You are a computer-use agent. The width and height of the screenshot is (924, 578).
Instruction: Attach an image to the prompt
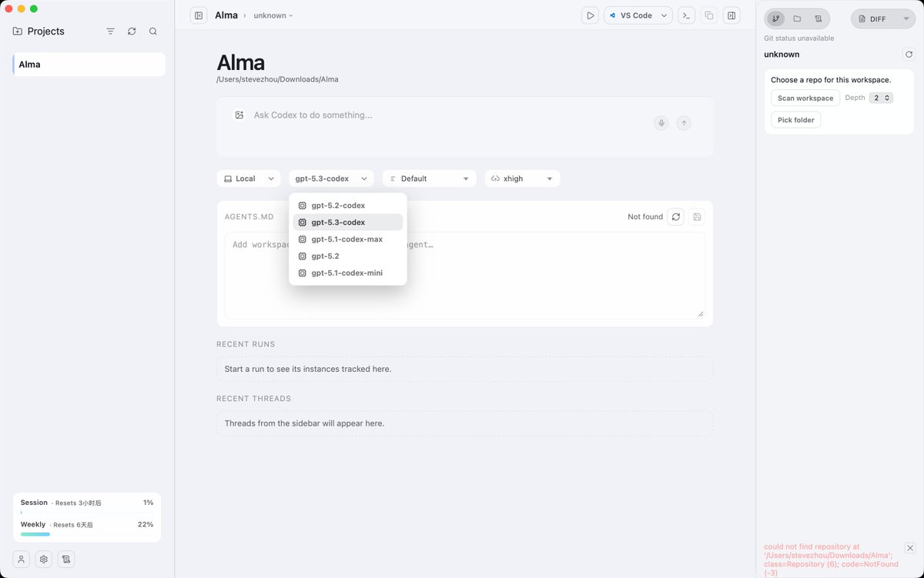click(x=239, y=115)
